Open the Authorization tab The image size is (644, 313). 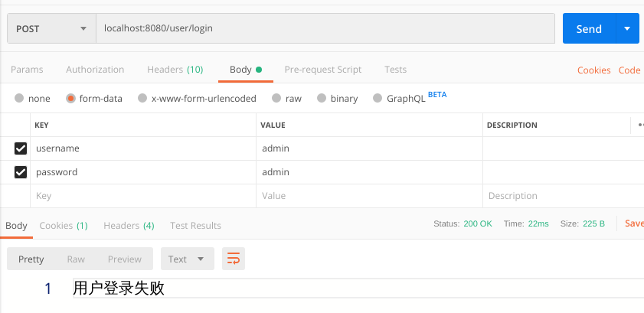pos(95,70)
